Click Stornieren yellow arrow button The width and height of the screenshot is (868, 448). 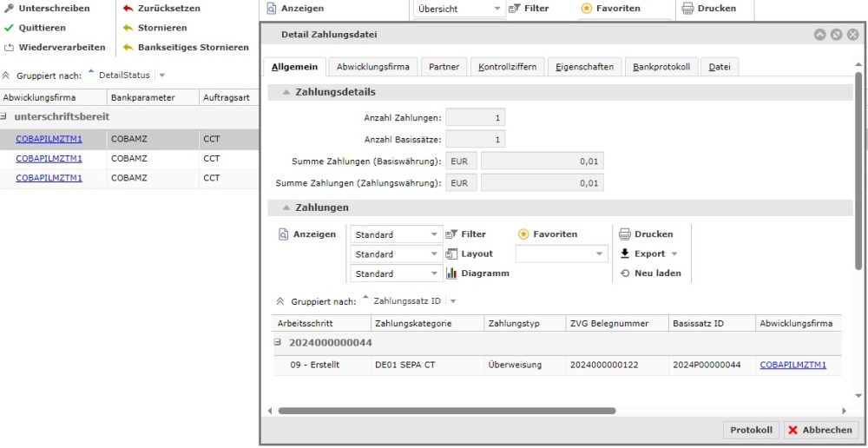[x=155, y=28]
